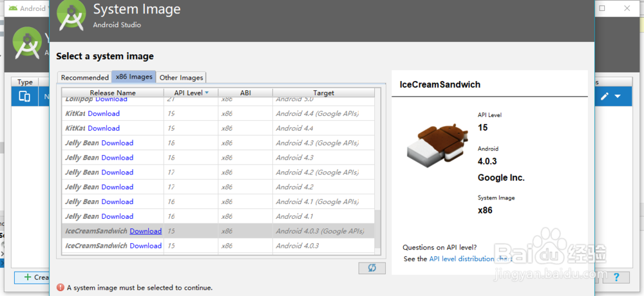Click the device type icon in AVD Manager row

tap(24, 97)
